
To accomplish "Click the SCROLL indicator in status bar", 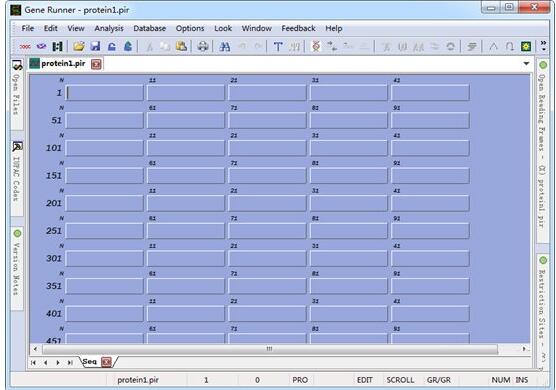I will pyautogui.click(x=400, y=380).
